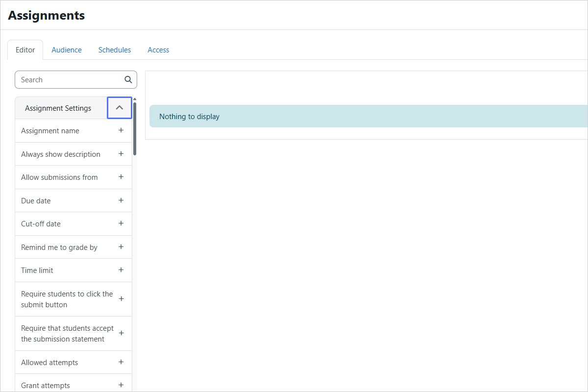Add the Always show description column
This screenshot has height=392, width=588.
[x=121, y=154]
